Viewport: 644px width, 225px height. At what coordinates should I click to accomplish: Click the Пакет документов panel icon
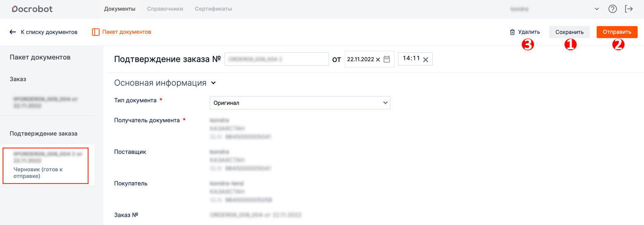pyautogui.click(x=95, y=32)
